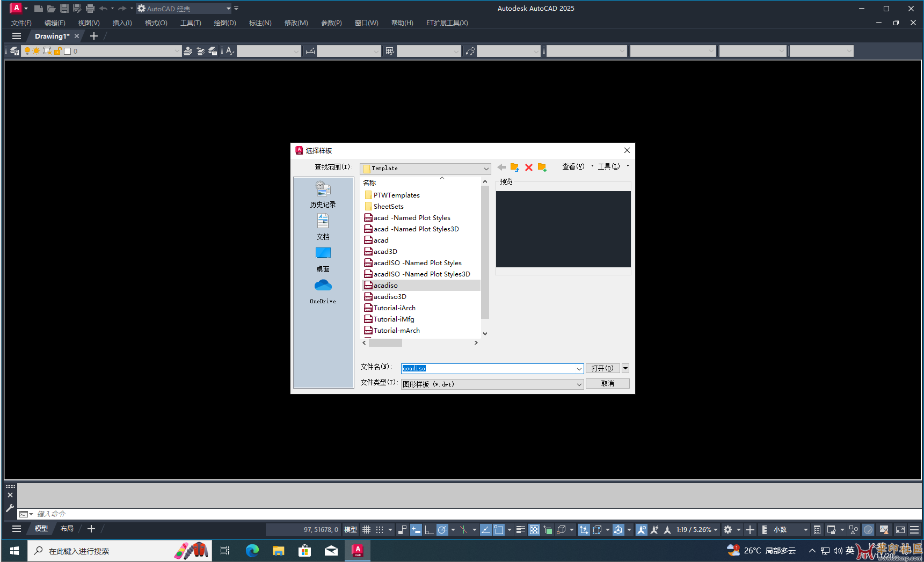The image size is (924, 562).
Task: Open the 查看(V) menu button in dialog
Action: 573,166
